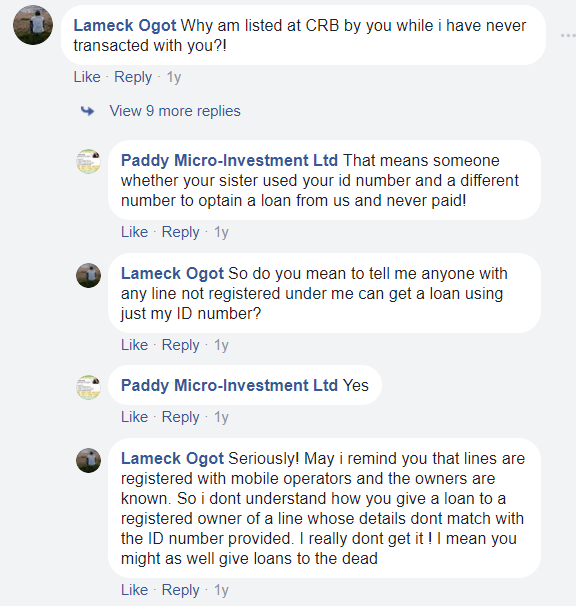
Task: Open Lameck Ogot's name link in the 'So do you mean' reply
Action: 172,273
